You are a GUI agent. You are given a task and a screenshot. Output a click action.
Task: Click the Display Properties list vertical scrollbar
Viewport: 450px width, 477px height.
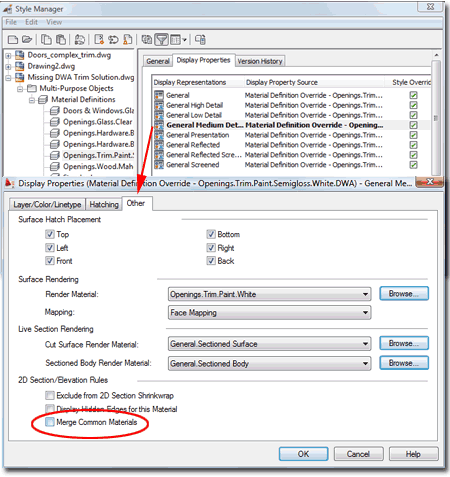[x=436, y=118]
